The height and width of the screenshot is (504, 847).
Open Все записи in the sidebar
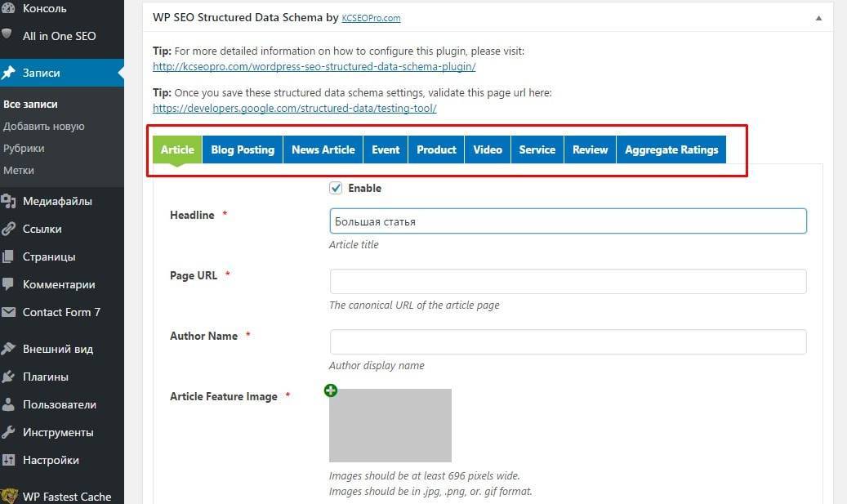(30, 105)
